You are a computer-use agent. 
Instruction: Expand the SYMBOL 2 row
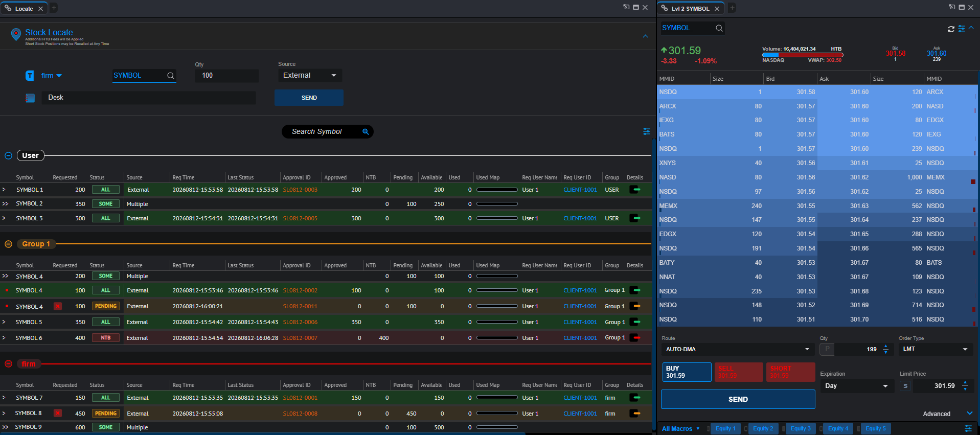click(5, 204)
